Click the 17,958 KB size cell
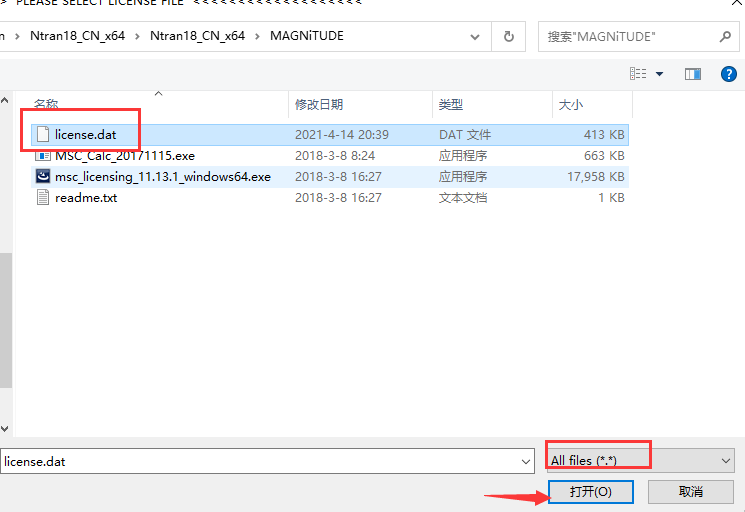The height and width of the screenshot is (512, 745). click(x=595, y=177)
